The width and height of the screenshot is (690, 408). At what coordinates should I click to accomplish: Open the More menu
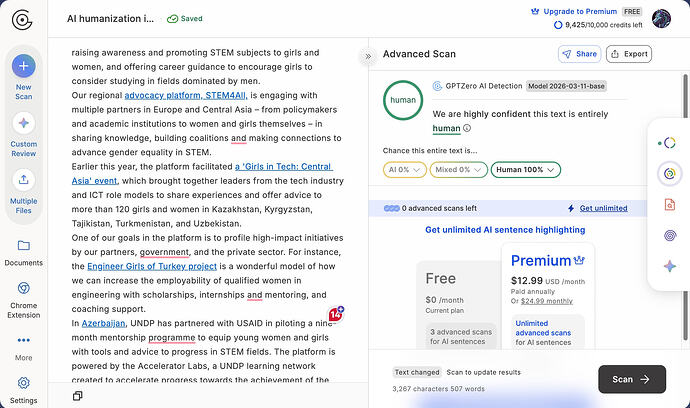(x=24, y=348)
